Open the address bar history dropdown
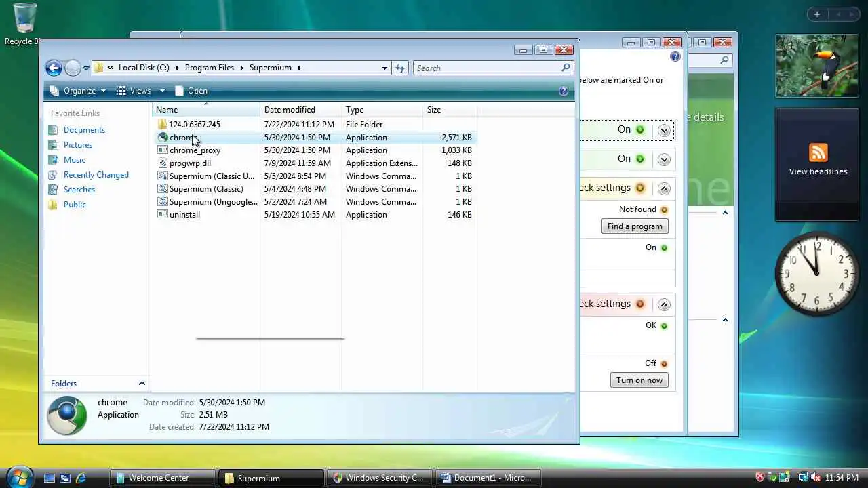The image size is (868, 488). point(384,68)
